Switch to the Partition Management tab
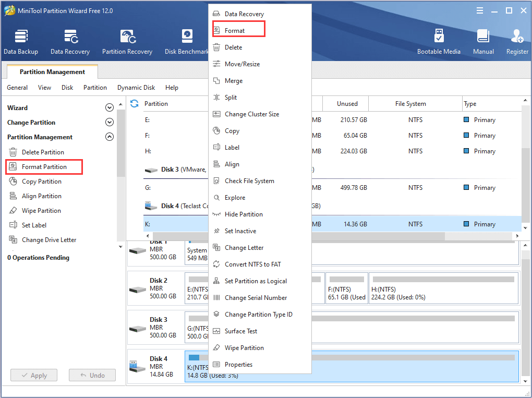Viewport: 532px width, 398px height. coord(52,71)
